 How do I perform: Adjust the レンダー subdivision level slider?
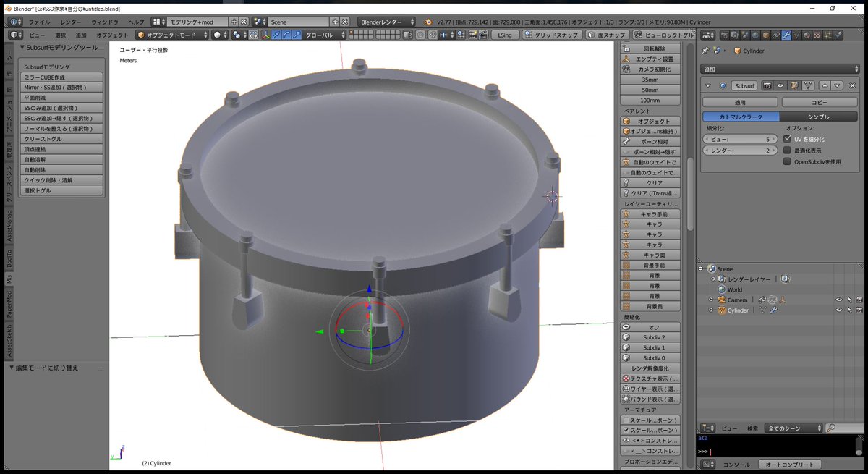(x=739, y=151)
